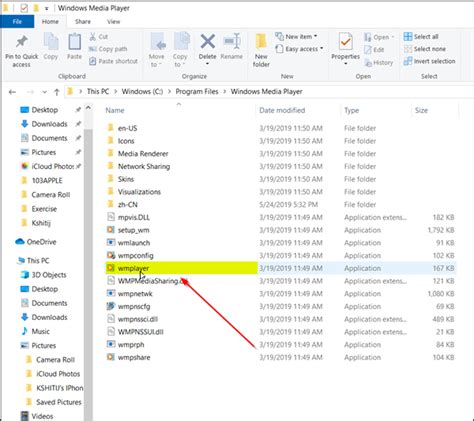Select Copy path in Clipboard group
Viewport: 474px width, 421px height.
point(108,49)
